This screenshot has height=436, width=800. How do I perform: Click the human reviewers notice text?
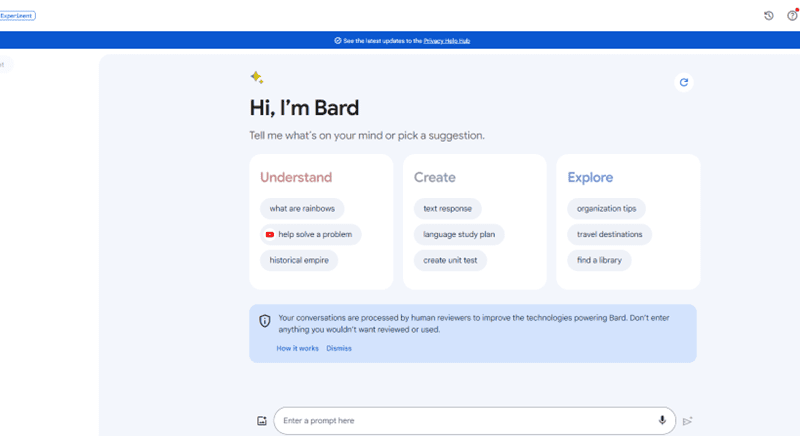click(x=473, y=324)
